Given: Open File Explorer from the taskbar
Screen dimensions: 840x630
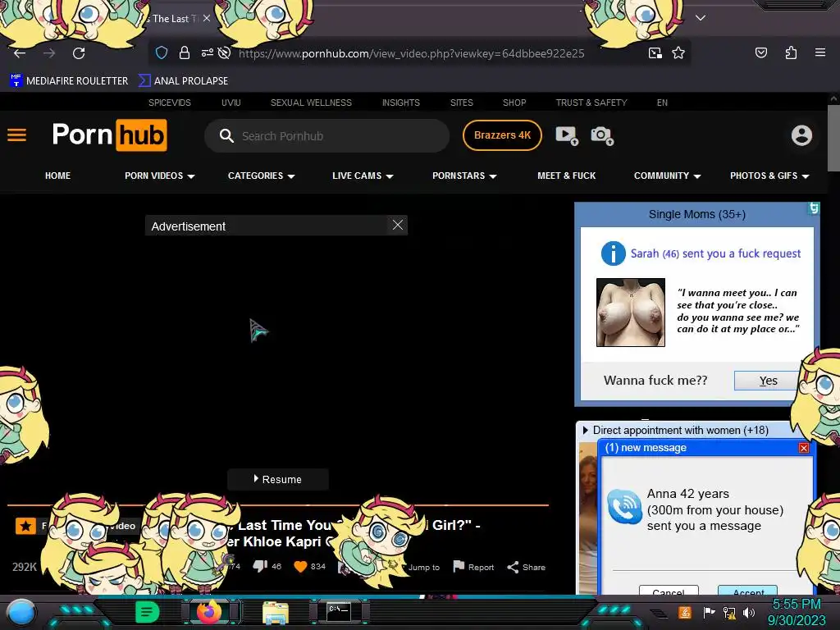Looking at the screenshot, I should (276, 614).
